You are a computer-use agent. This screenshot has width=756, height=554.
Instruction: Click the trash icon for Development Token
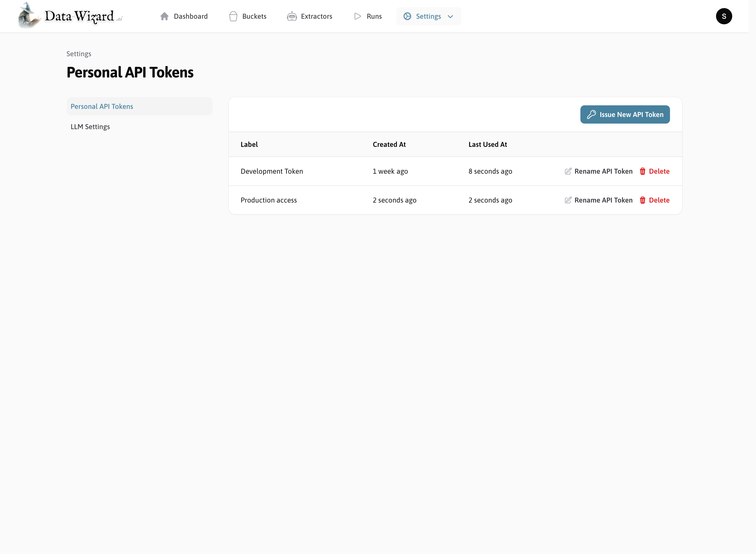point(643,171)
